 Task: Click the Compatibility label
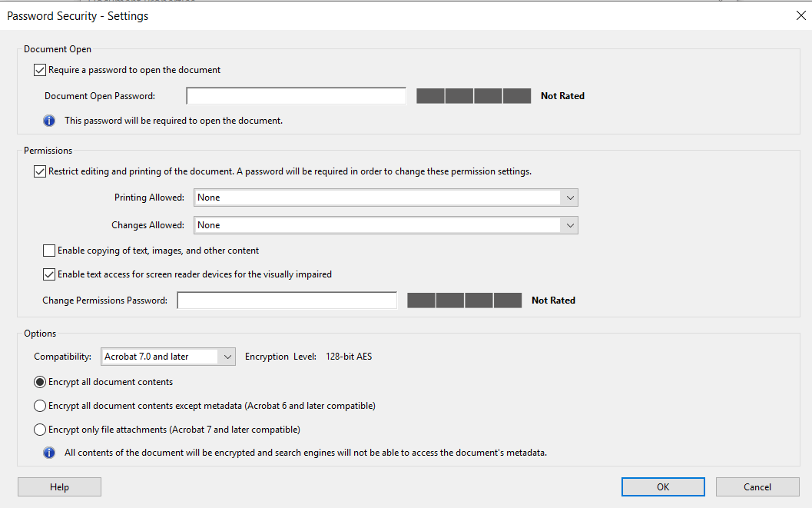pos(63,357)
